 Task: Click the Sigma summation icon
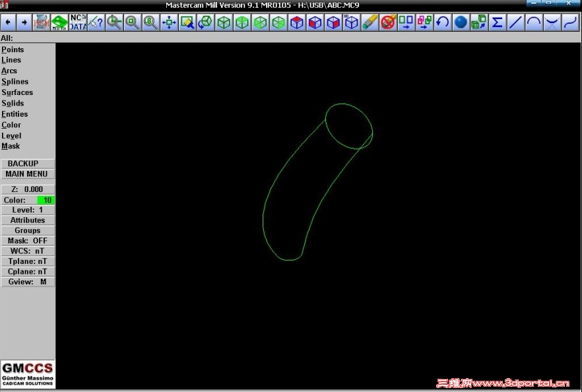(497, 22)
